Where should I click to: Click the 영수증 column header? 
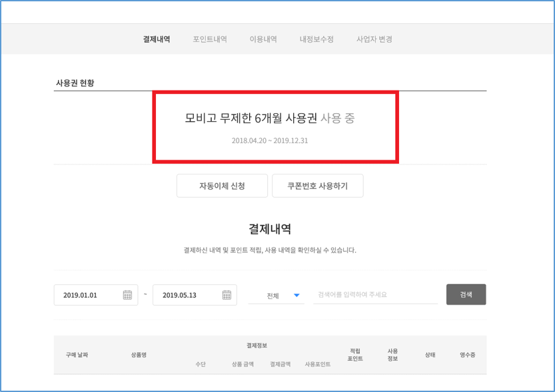click(468, 355)
